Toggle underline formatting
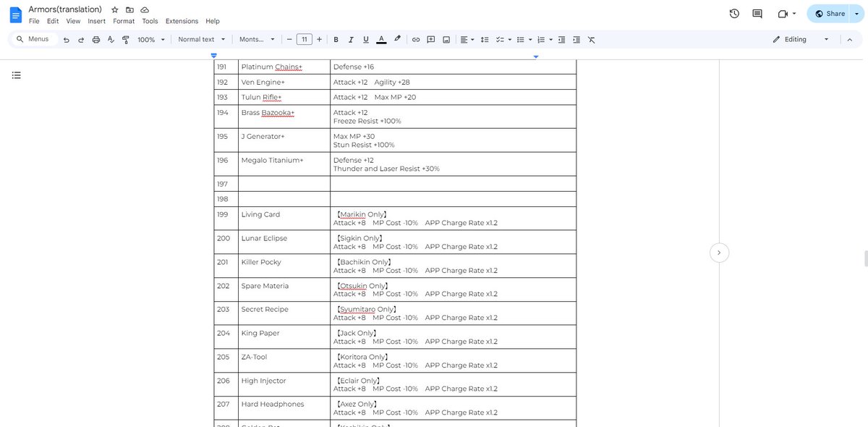868x427 pixels. click(x=366, y=40)
